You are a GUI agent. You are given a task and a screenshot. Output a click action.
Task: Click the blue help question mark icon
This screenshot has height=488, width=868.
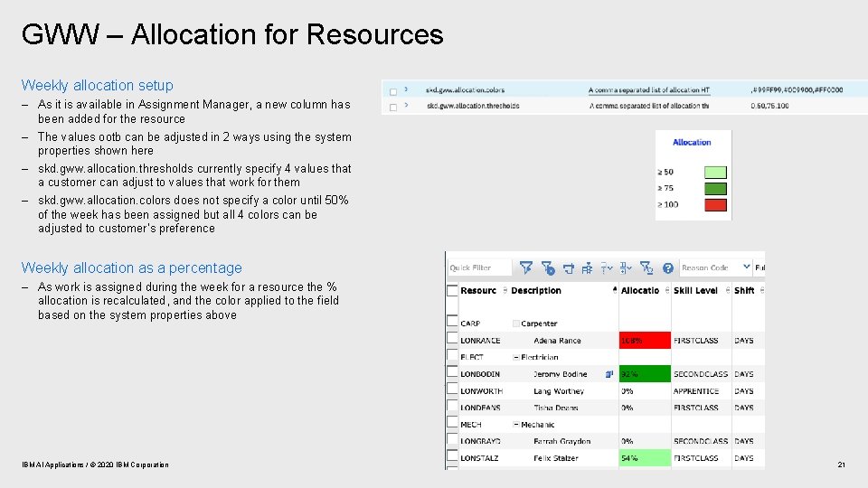668,267
